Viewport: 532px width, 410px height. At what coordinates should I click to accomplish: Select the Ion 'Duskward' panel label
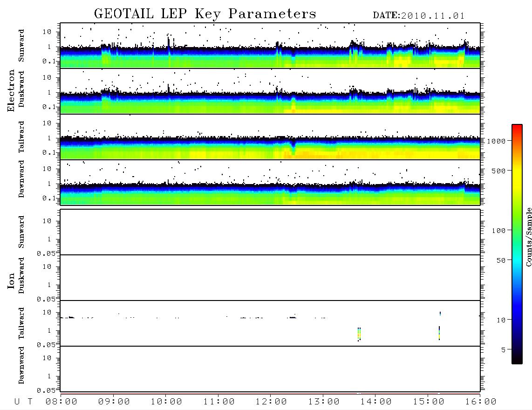21,276
